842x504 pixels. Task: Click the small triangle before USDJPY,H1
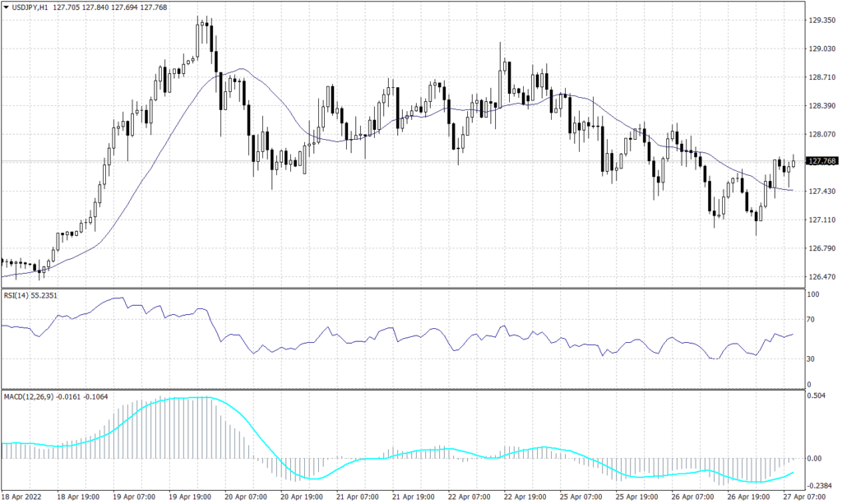point(7,8)
